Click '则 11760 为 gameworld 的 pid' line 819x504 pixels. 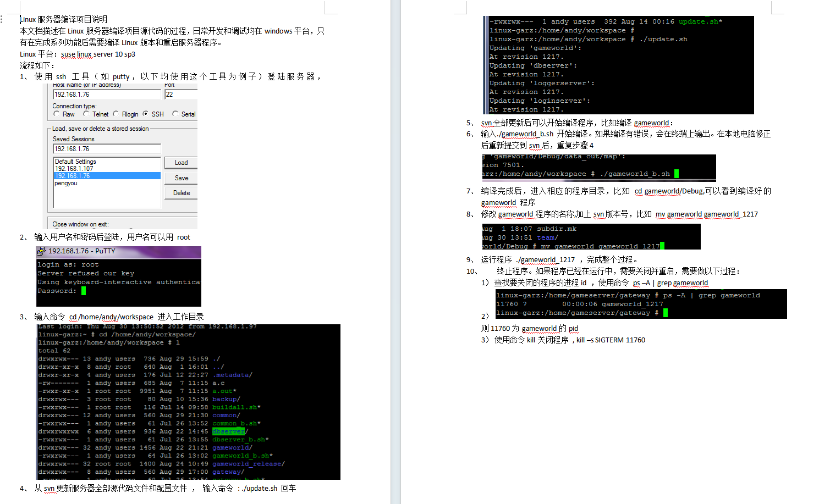tap(530, 328)
